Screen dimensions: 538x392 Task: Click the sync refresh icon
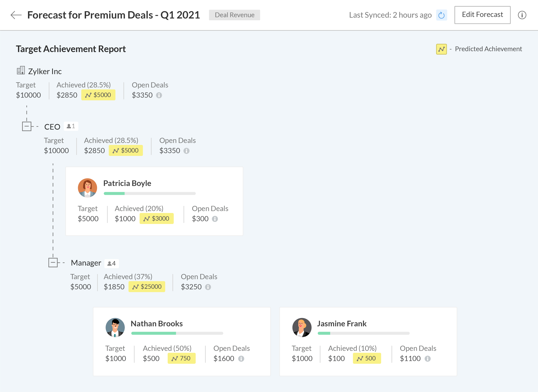[x=441, y=15]
